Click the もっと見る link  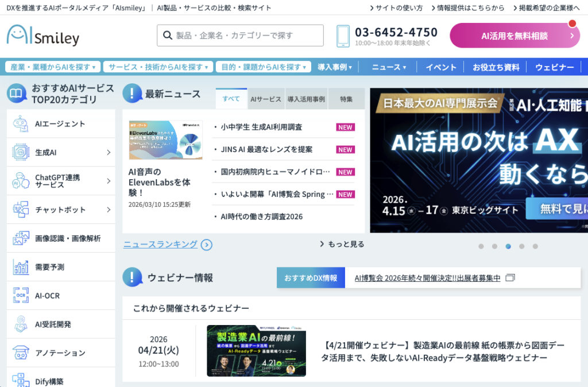pyautogui.click(x=342, y=244)
